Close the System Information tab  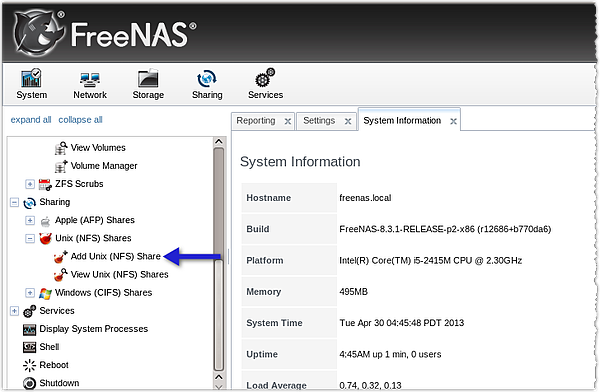click(453, 121)
